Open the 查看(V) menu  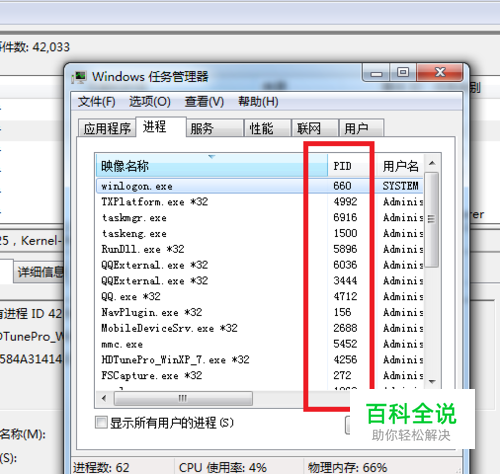pos(204,102)
